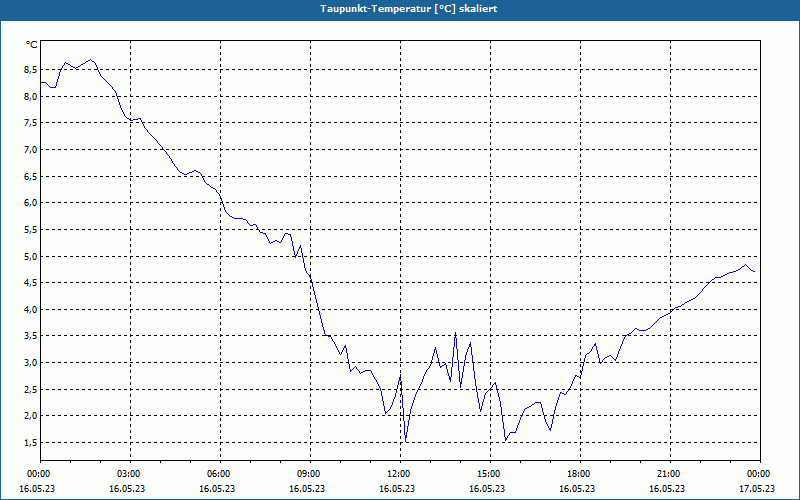This screenshot has height=500, width=800.
Task: Select the 6,0 y-axis value
Action: click(31, 203)
